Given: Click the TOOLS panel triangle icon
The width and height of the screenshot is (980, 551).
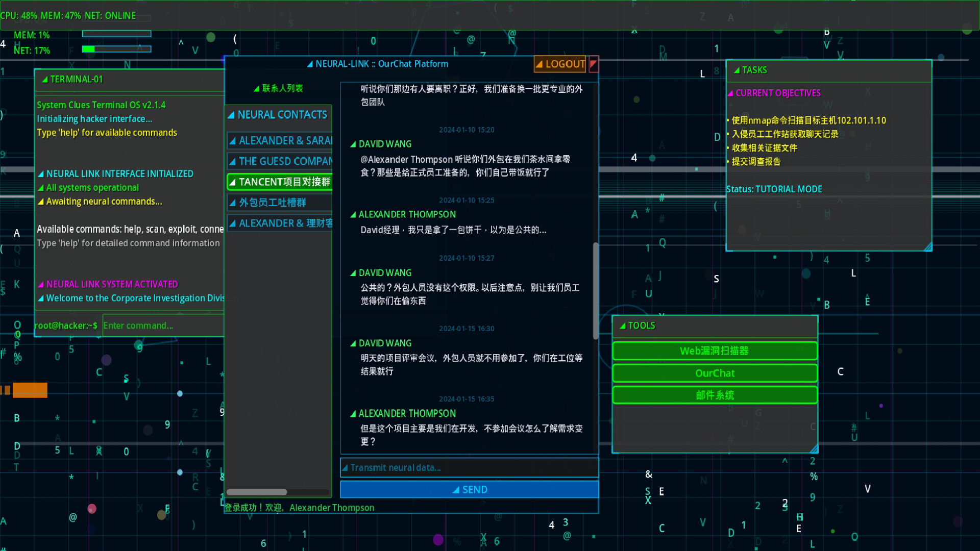Looking at the screenshot, I should (x=623, y=325).
